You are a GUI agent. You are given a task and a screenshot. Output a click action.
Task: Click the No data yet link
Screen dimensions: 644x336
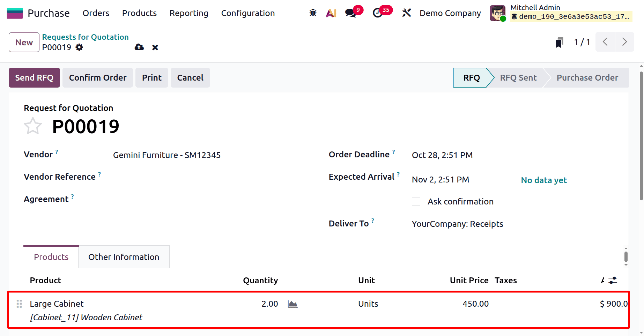click(543, 180)
